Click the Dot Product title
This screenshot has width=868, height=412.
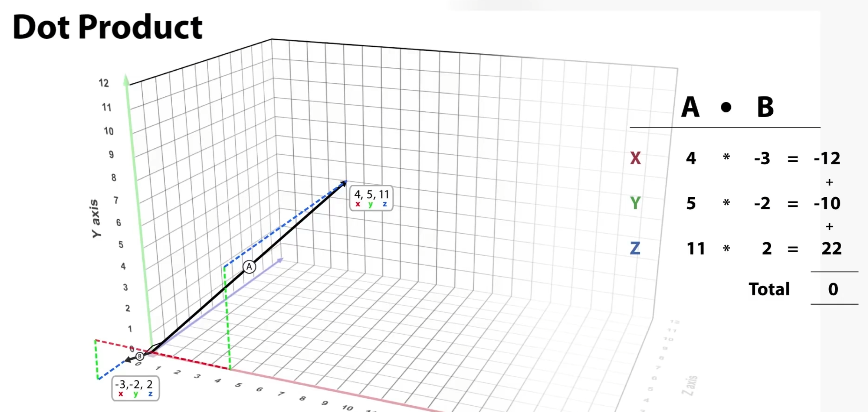tap(107, 27)
